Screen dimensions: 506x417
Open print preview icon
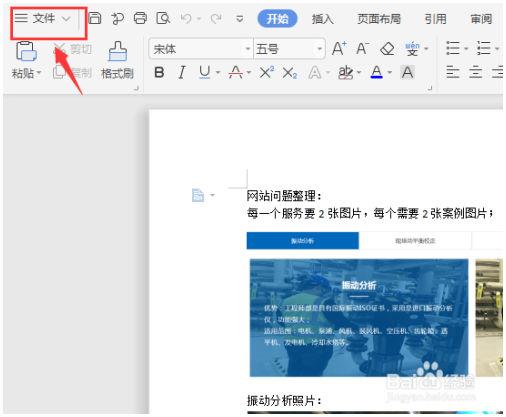click(163, 18)
